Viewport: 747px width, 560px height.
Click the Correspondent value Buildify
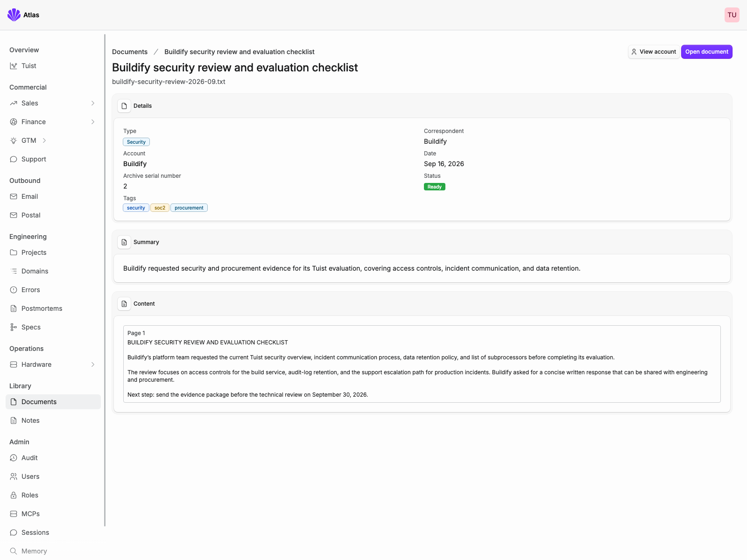(x=435, y=141)
